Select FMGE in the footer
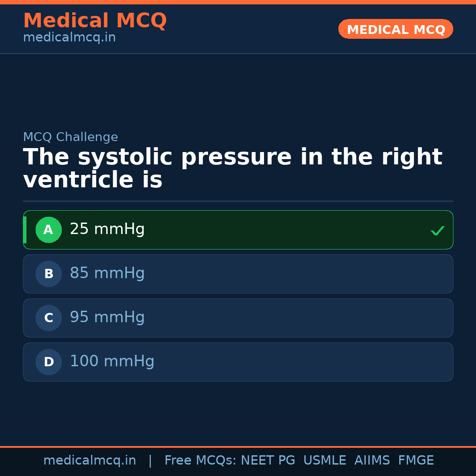This screenshot has height=476, width=476. pyautogui.click(x=416, y=461)
